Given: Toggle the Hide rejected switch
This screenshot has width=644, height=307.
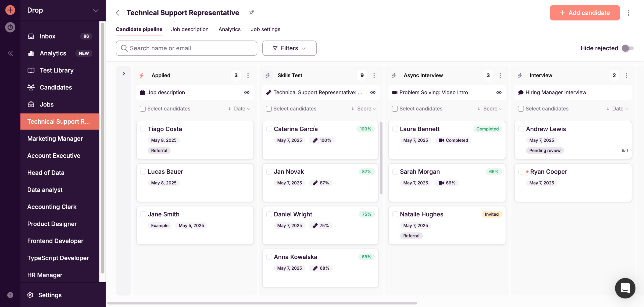Looking at the screenshot, I should coord(627,48).
